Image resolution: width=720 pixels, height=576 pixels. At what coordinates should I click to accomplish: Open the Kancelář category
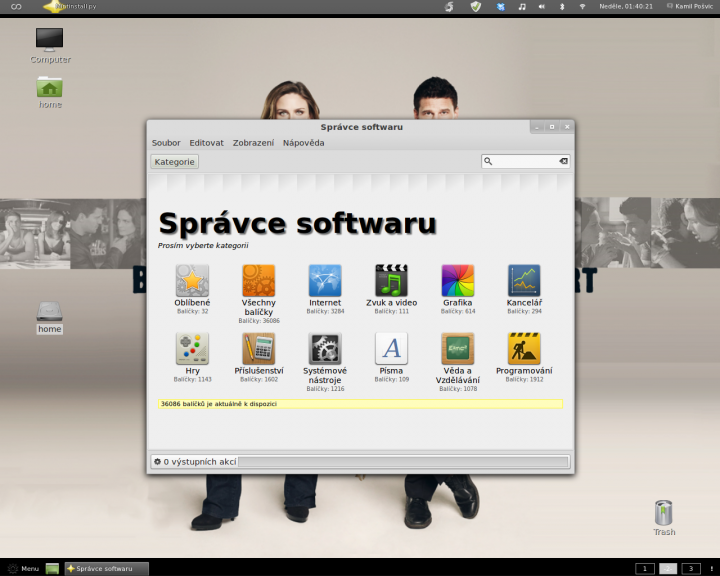(x=524, y=281)
